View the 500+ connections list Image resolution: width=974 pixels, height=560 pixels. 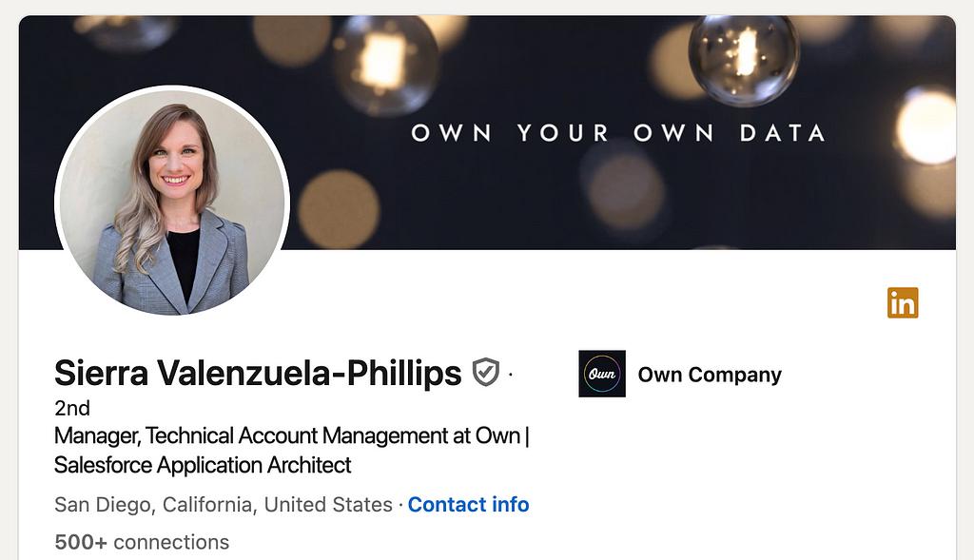point(142,542)
